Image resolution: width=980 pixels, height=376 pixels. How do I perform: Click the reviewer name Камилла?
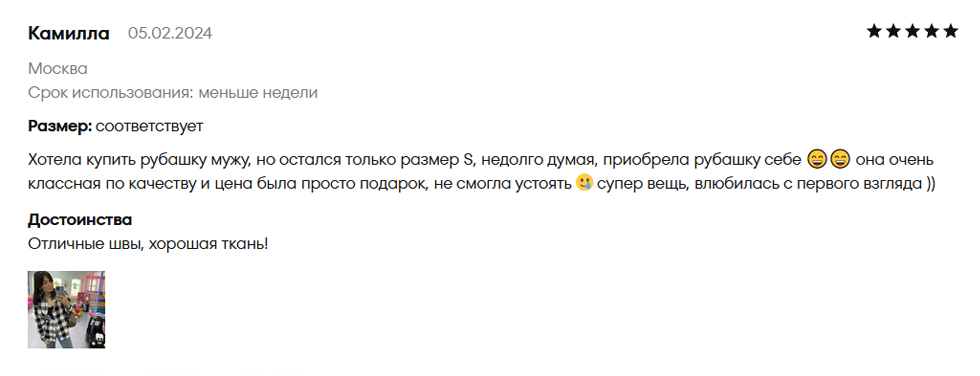tap(69, 33)
